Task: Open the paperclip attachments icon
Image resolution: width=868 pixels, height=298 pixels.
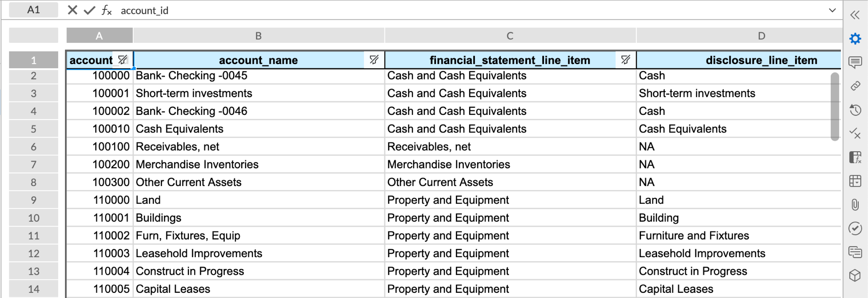Action: 855,205
